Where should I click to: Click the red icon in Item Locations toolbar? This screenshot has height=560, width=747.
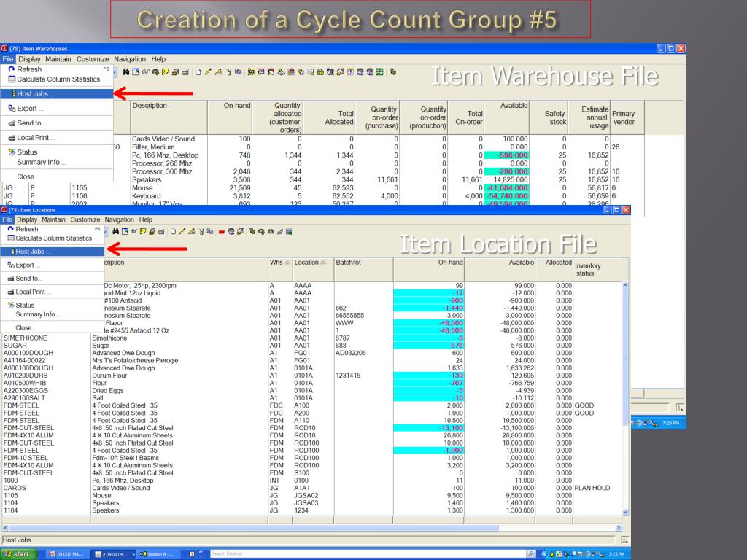[222, 232]
